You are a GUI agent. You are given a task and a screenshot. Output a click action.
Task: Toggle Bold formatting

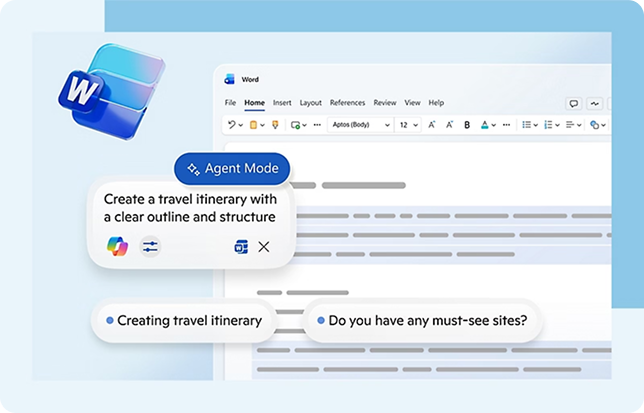pyautogui.click(x=467, y=125)
